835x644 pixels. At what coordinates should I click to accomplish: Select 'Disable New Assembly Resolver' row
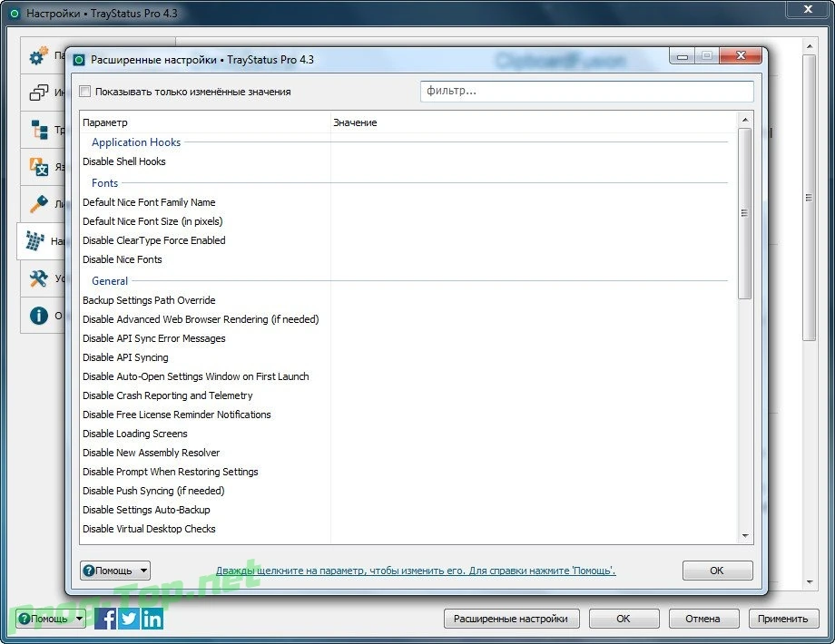(408, 453)
